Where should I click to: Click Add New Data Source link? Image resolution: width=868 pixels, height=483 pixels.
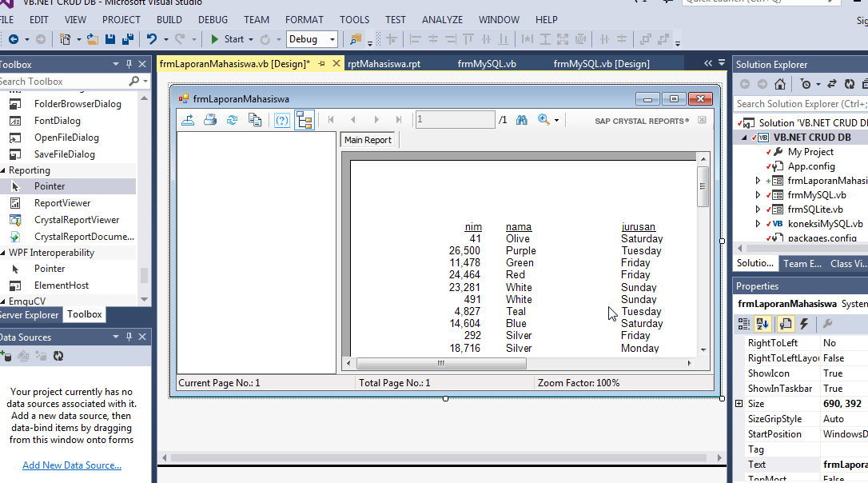click(72, 465)
